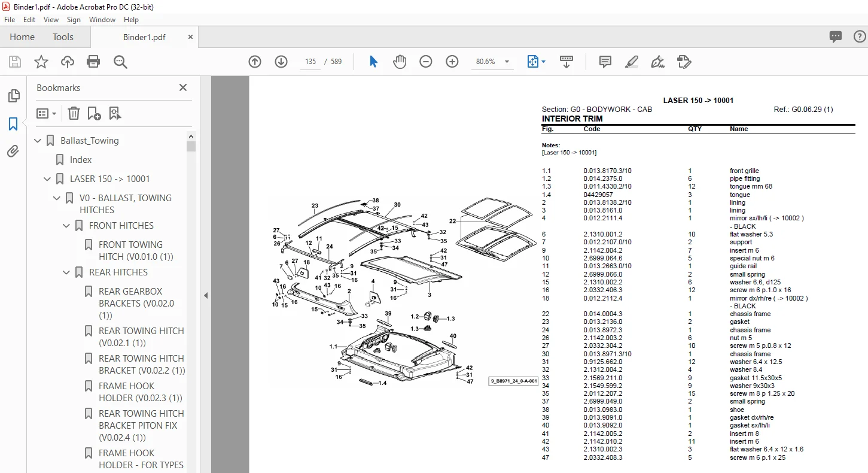Open REAR TOWING HITCH BRACKET PITON FIX
The image size is (868, 473).
[141, 426]
